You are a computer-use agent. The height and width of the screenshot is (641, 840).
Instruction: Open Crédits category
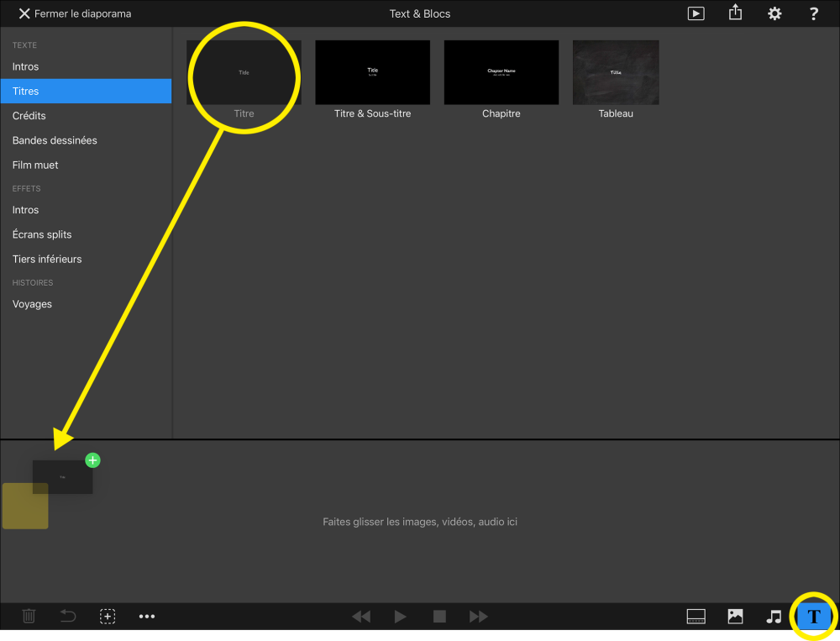86,116
